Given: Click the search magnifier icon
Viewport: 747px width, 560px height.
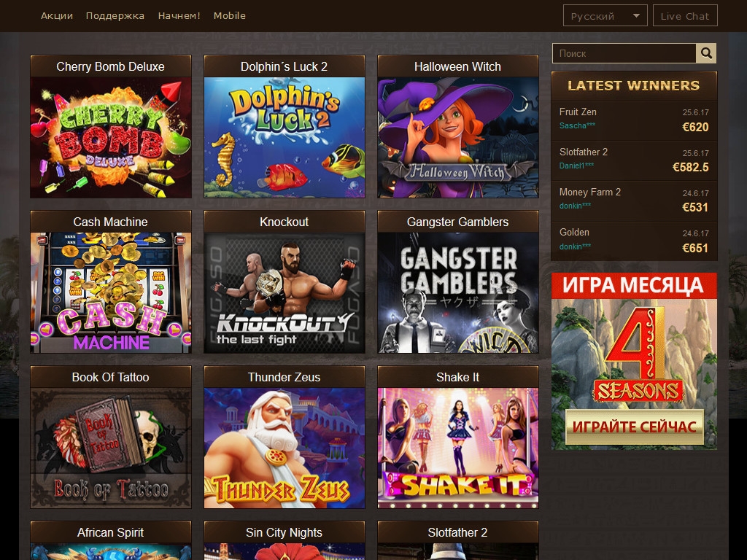Looking at the screenshot, I should coord(706,53).
